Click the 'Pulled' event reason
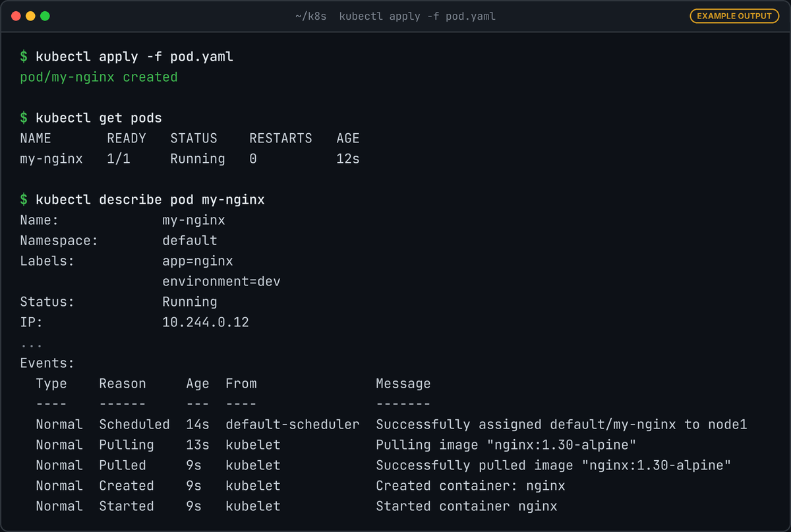The height and width of the screenshot is (532, 791). pos(123,465)
